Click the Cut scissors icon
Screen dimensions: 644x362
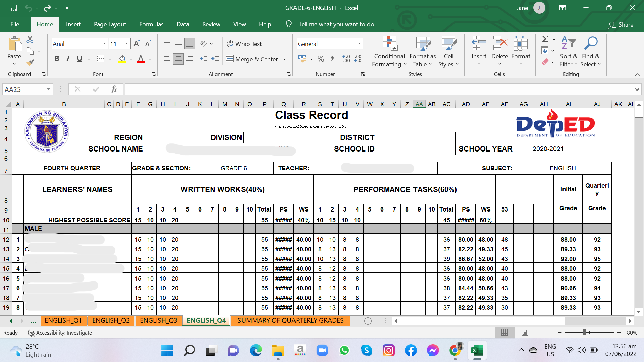[x=30, y=40]
